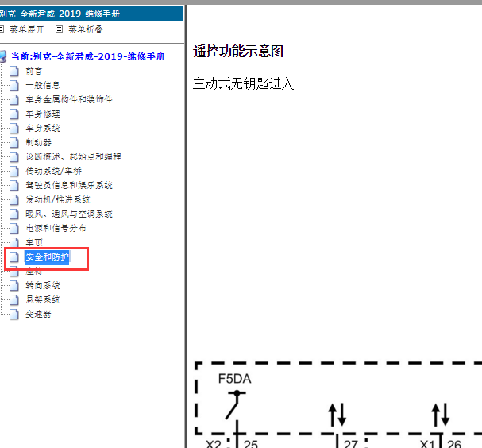Open the 电源和信号分布 chapter
The height and width of the screenshot is (448, 482).
click(x=56, y=228)
